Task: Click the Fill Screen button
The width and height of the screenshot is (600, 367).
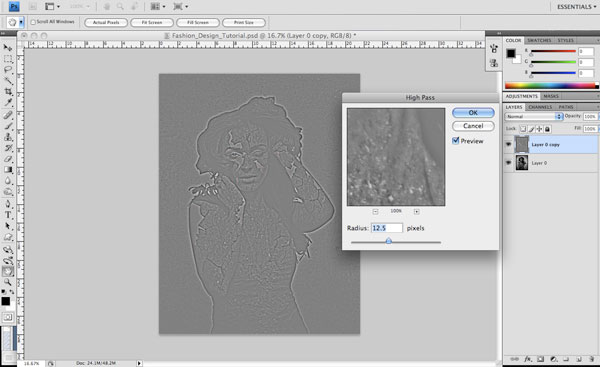Action: (x=198, y=23)
